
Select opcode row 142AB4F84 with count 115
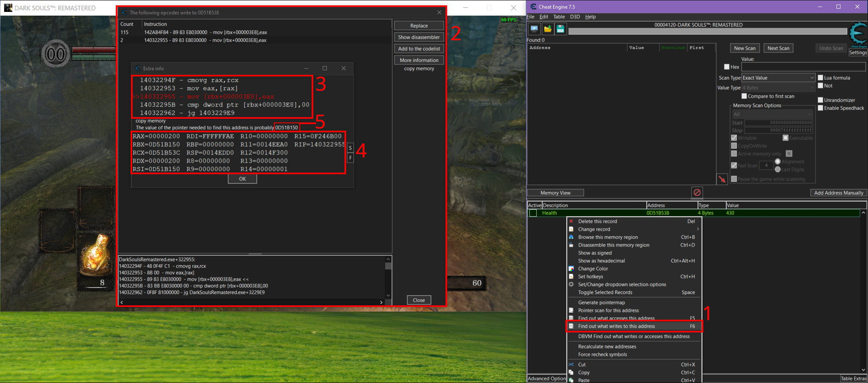click(x=255, y=32)
